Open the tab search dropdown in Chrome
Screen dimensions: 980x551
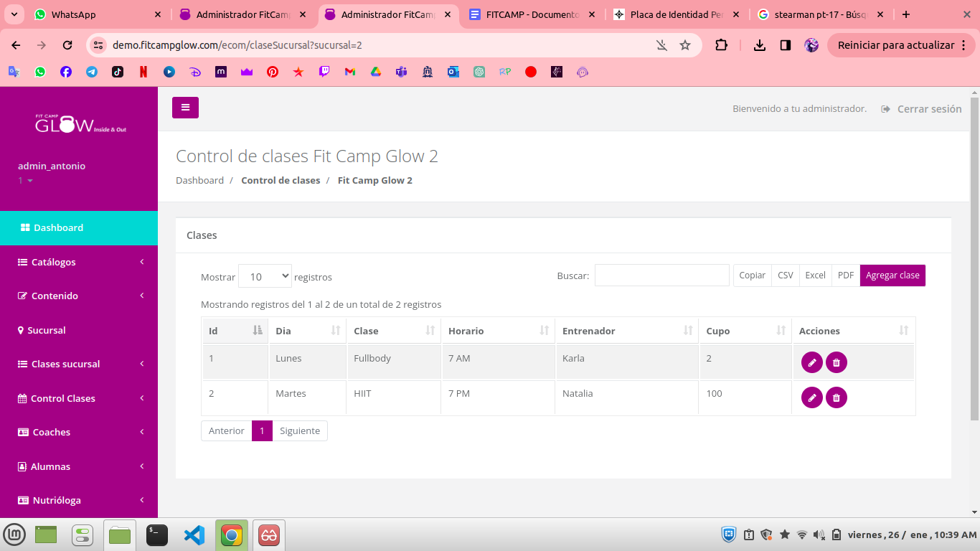[x=14, y=14]
